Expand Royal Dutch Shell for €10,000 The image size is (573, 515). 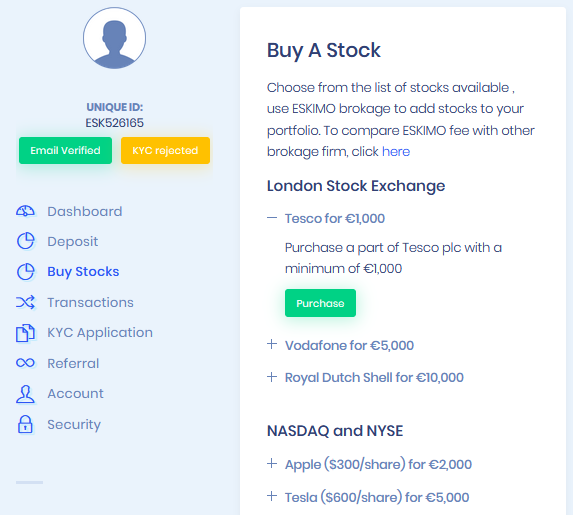click(x=272, y=377)
